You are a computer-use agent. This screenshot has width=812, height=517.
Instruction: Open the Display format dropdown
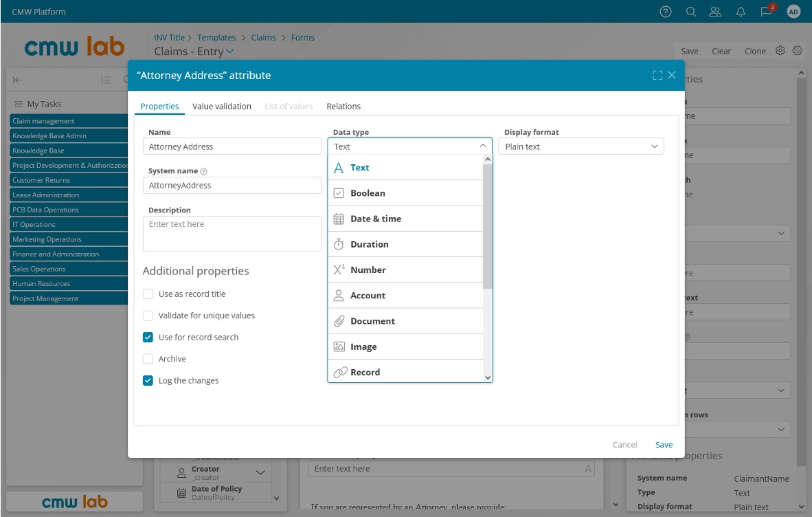coord(581,146)
